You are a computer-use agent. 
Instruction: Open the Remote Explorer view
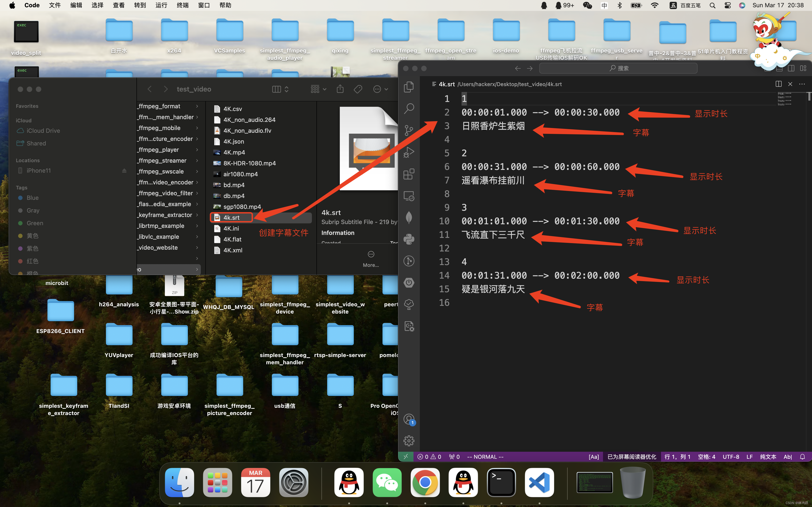[409, 196]
